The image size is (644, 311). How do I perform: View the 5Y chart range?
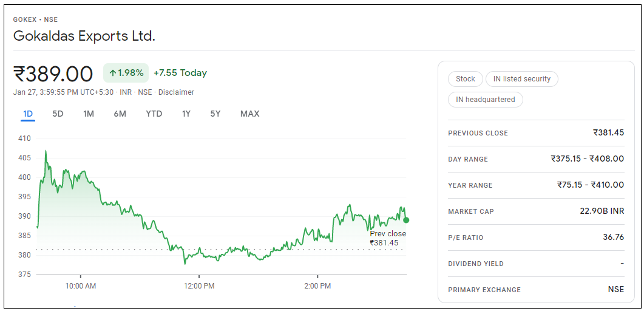[x=215, y=114]
